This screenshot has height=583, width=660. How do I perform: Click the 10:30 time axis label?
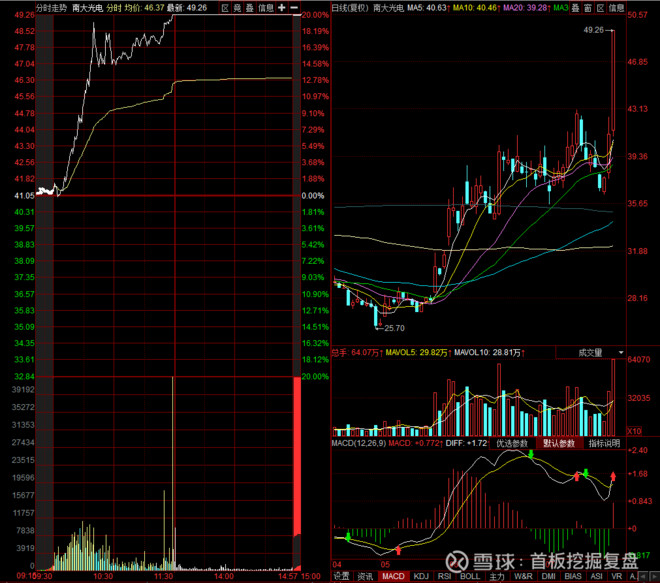tap(103, 576)
